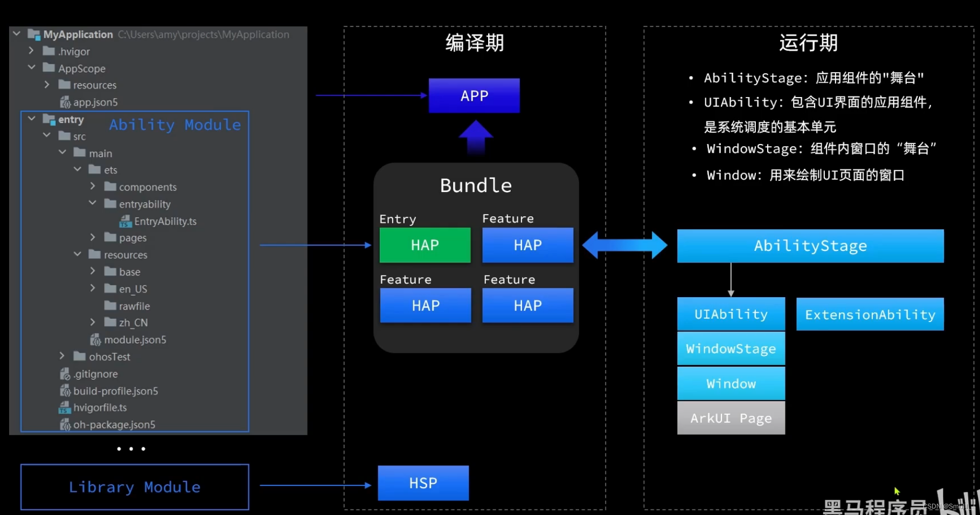Click the ohosTest folder icon
The width and height of the screenshot is (980, 515).
pyautogui.click(x=80, y=356)
